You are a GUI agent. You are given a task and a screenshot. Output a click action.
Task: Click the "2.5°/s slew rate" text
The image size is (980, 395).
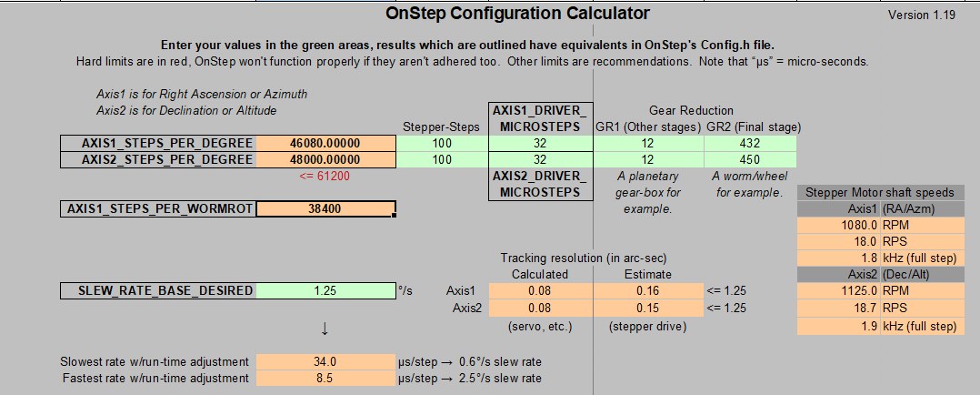tap(501, 378)
